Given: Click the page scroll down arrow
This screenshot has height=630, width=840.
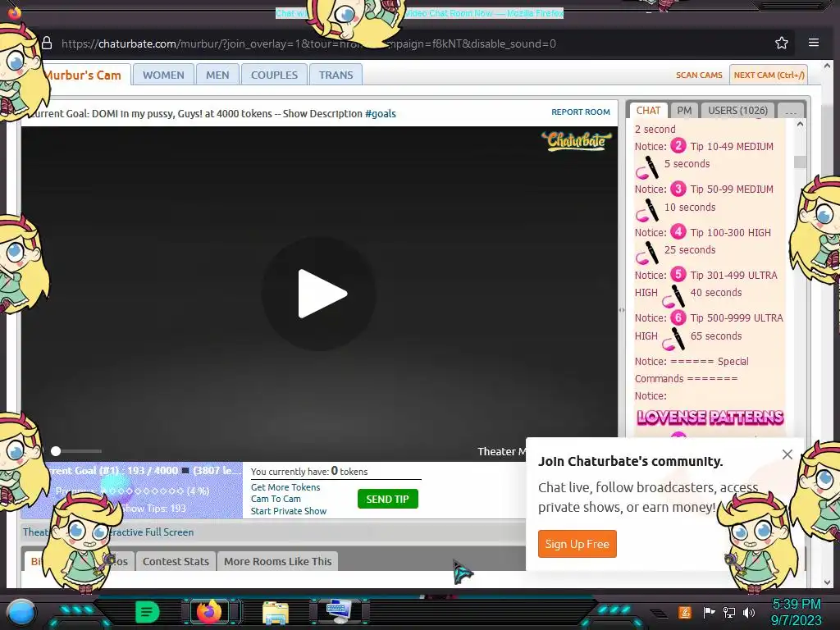Looking at the screenshot, I should [x=827, y=582].
